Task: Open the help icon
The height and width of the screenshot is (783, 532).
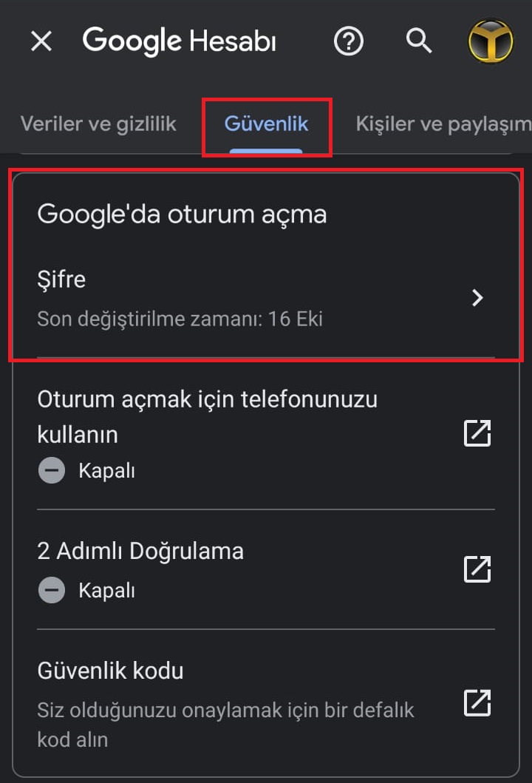Action: [349, 41]
